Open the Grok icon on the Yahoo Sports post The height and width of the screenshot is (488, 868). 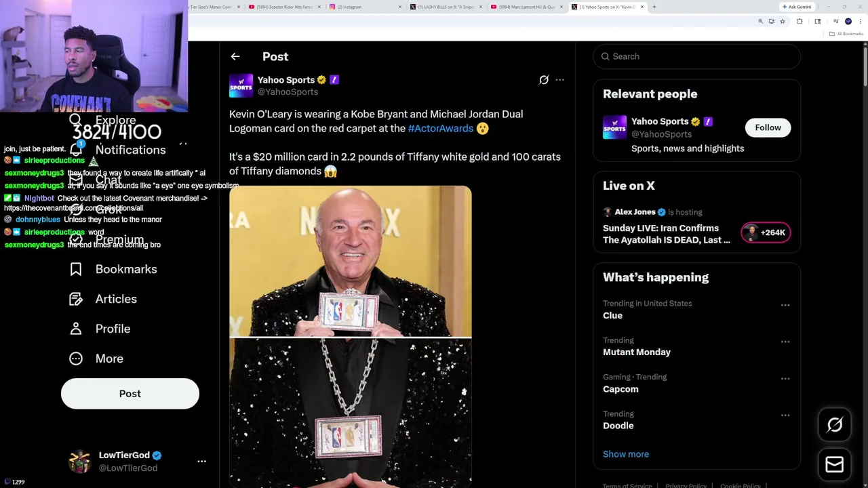[x=544, y=80]
